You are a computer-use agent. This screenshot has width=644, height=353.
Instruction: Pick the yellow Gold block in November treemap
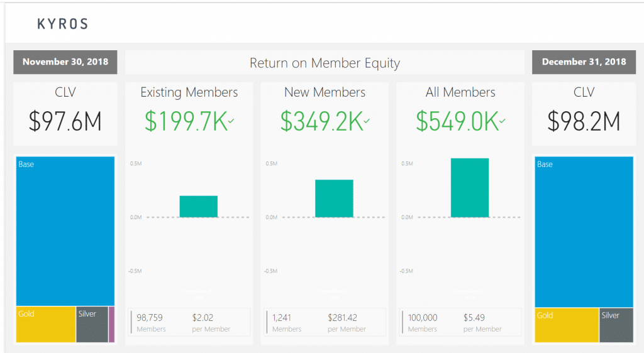tap(45, 325)
